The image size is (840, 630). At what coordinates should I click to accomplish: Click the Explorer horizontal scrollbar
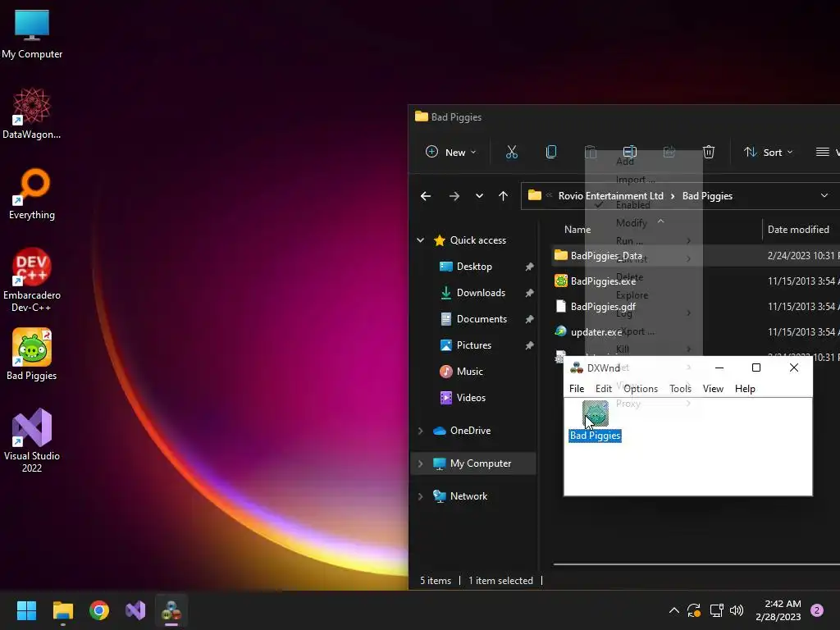696,564
